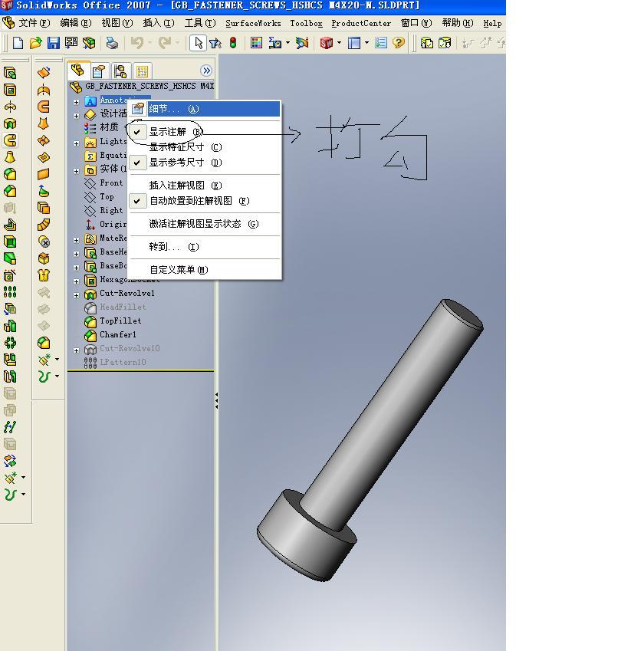Screen dimensions: 644x651
Task: Choose 激活注解视图显示状态 menu entry
Action: pyautogui.click(x=204, y=224)
